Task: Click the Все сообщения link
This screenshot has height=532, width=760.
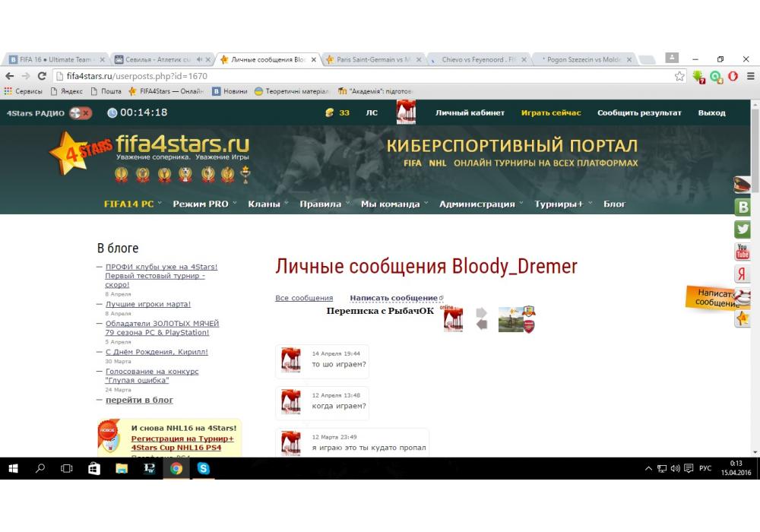Action: [x=304, y=298]
